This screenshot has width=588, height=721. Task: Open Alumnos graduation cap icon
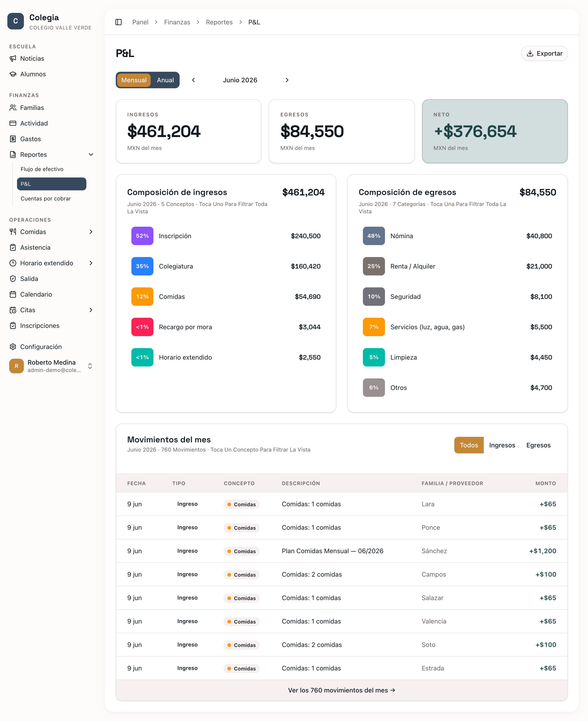coord(13,74)
